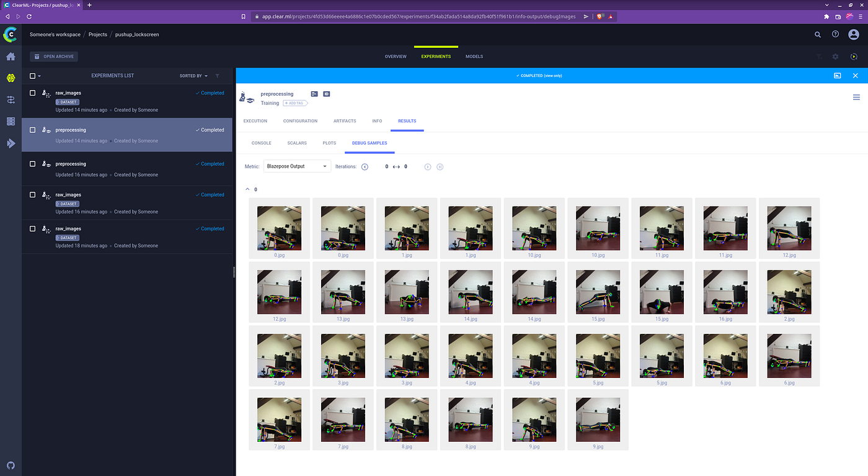The image size is (868, 476).
Task: Open the Console sub-tab
Action: [261, 143]
